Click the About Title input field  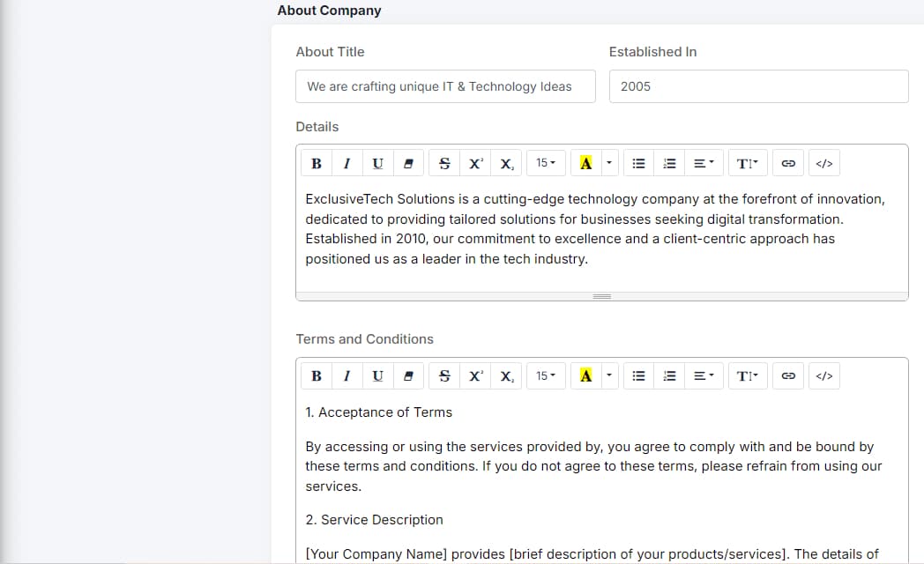pyautogui.click(x=445, y=86)
